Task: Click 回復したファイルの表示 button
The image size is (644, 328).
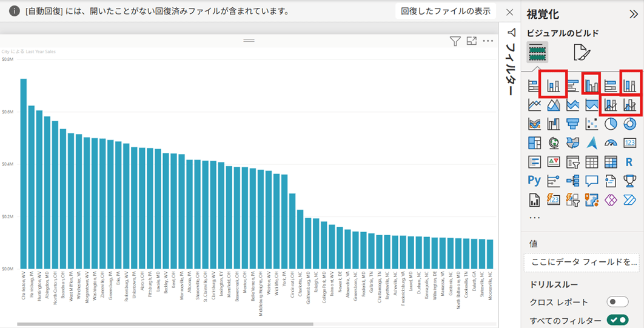Action: coord(446,11)
